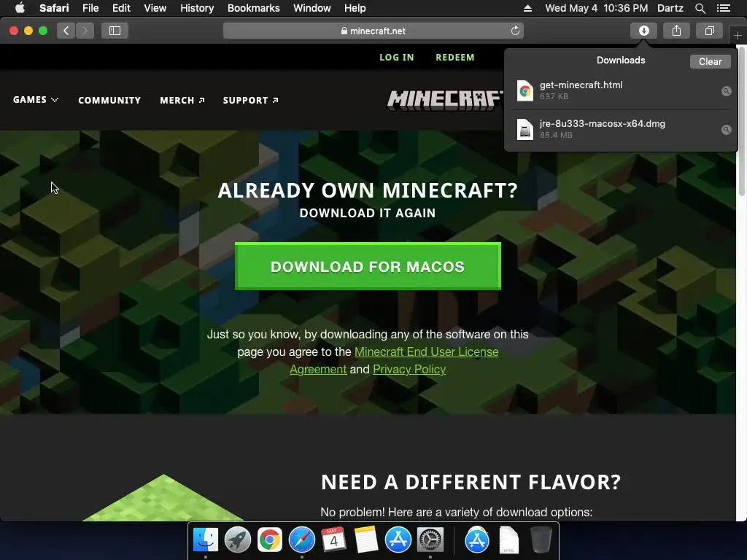Click the Minecraft logo
Screen dimensions: 747x560
(x=445, y=99)
